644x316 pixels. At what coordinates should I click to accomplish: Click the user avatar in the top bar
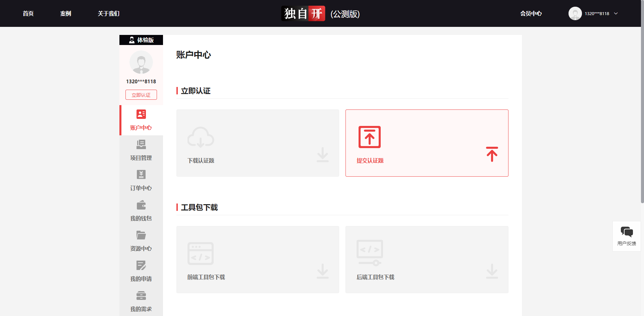(x=575, y=13)
